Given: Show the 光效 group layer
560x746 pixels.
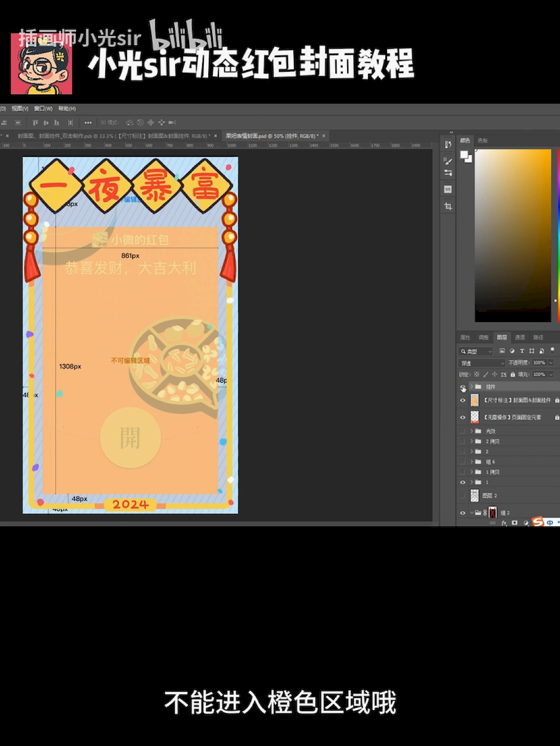Looking at the screenshot, I should tap(463, 431).
